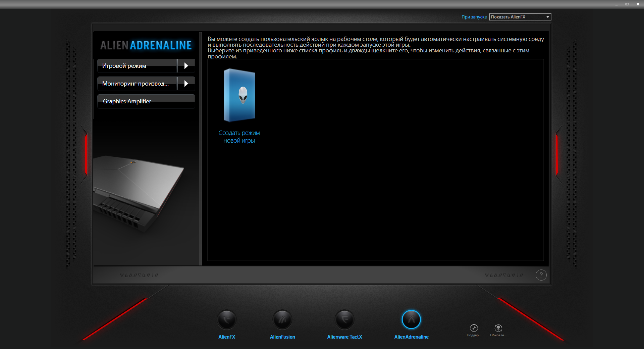Image resolution: width=644 pixels, height=349 pixels.
Task: Click the red left panel arrow
Action: click(x=86, y=154)
